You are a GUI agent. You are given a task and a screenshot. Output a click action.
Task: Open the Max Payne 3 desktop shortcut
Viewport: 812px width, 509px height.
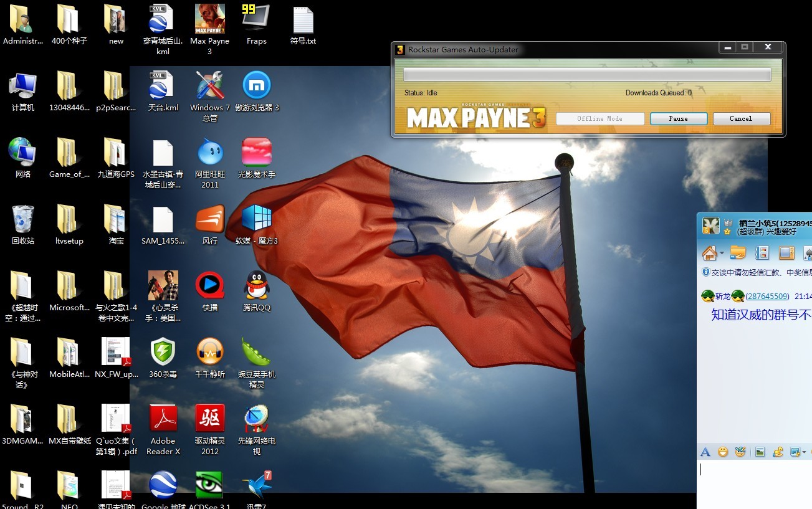(x=210, y=20)
